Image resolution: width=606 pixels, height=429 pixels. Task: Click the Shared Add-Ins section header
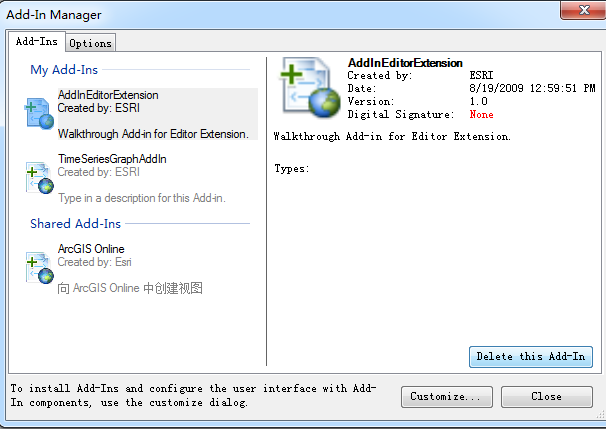[75, 223]
